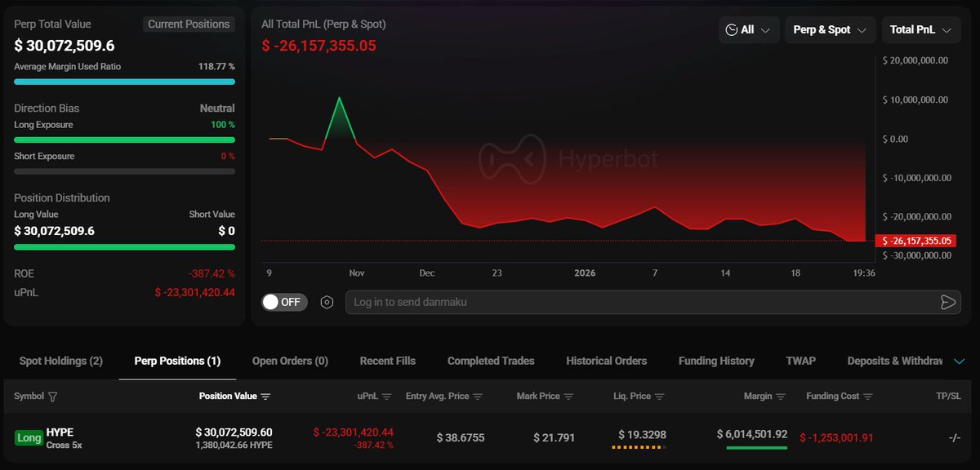980x470 pixels.
Task: Click the Log in to send danmaku field
Action: coord(653,302)
